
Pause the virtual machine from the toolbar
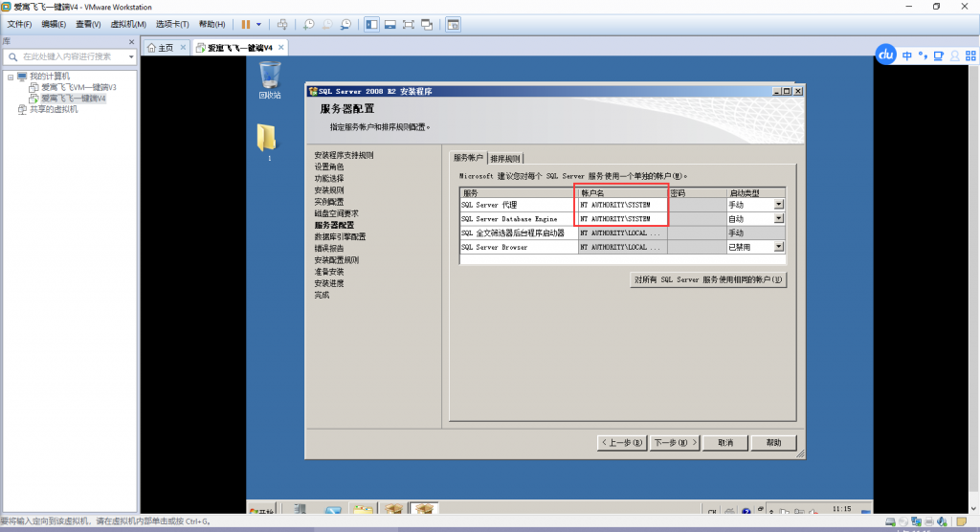pyautogui.click(x=246, y=24)
